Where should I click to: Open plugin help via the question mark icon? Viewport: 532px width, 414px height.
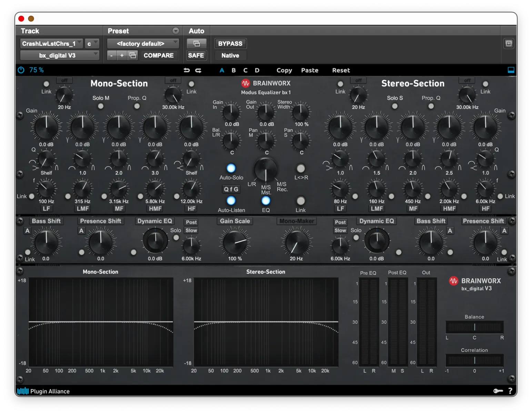(x=511, y=391)
